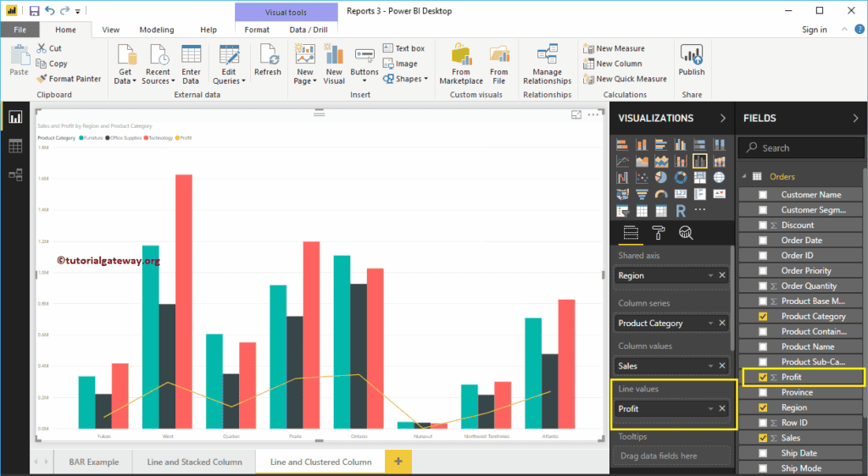
Task: Switch to the View ribbon tab
Action: (x=111, y=30)
